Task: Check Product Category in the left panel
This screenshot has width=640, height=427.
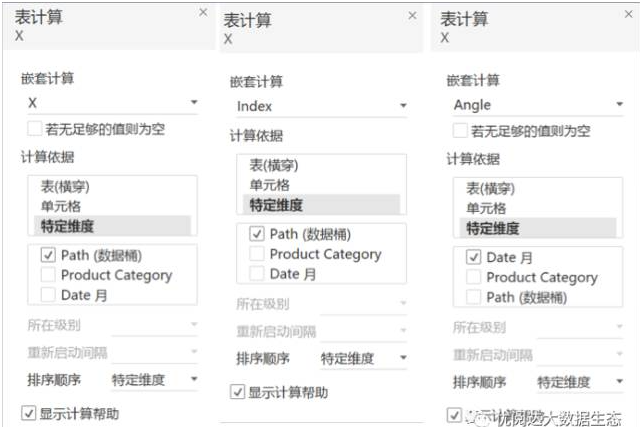Action: 48,275
